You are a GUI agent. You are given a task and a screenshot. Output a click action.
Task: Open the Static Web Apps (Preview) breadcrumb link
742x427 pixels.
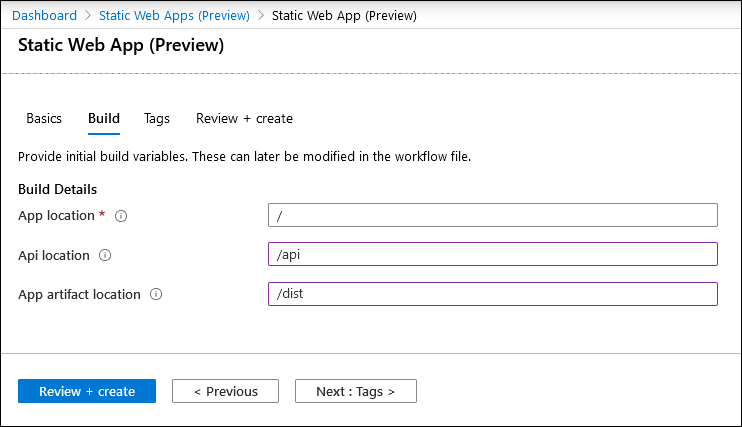174,16
